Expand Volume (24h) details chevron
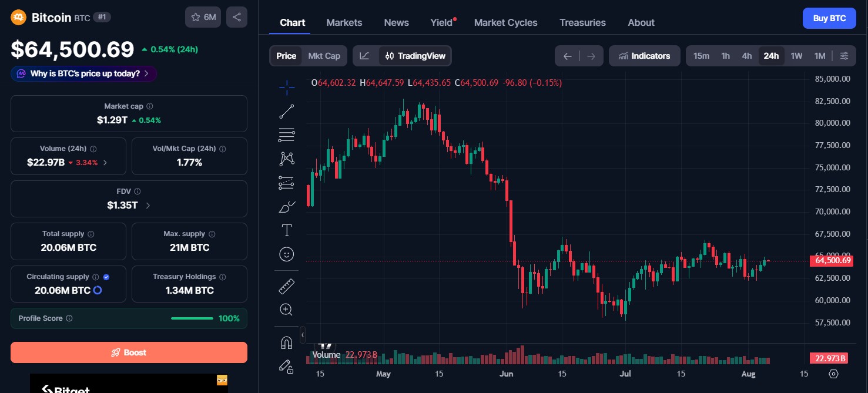Viewport: 868px width, 393px height. tap(105, 163)
